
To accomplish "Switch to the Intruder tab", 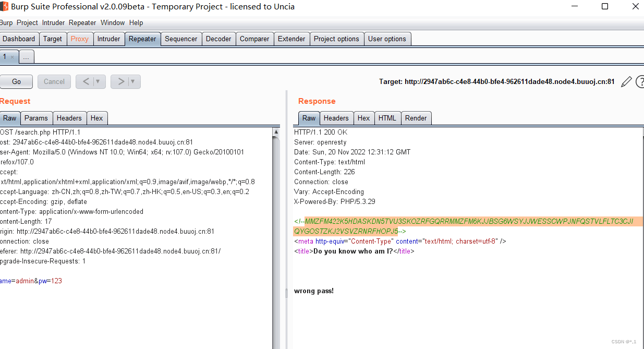I will [x=109, y=39].
